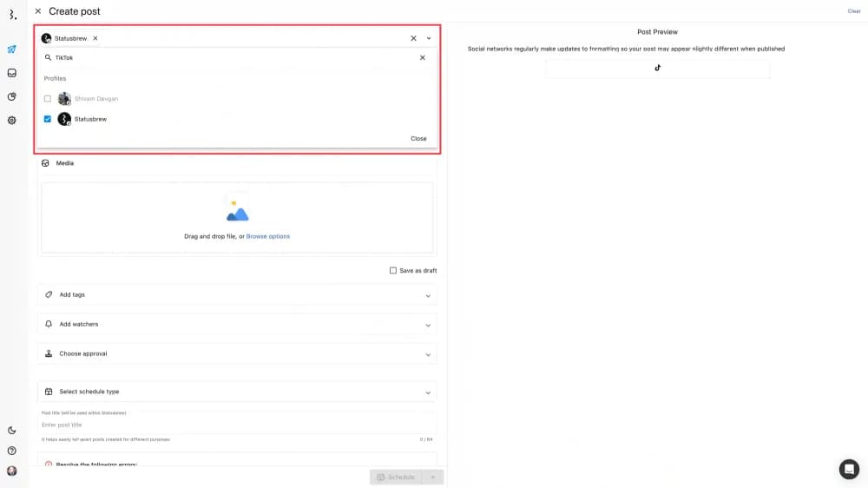Open the Reports pie chart sidebar icon
This screenshot has height=488, width=868.
(x=11, y=96)
